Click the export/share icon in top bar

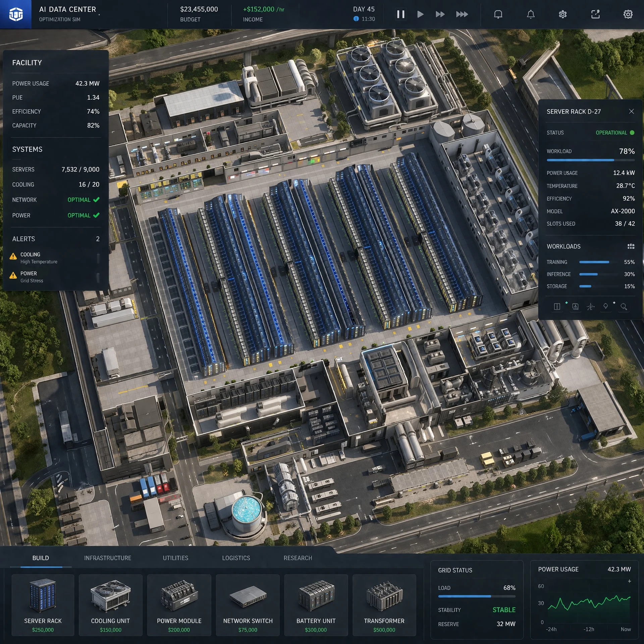point(595,14)
